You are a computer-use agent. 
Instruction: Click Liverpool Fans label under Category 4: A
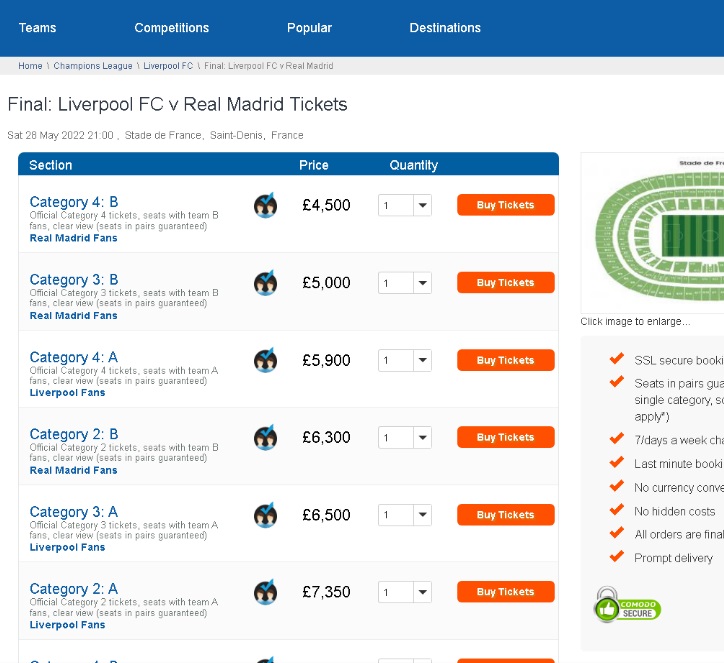coord(67,393)
